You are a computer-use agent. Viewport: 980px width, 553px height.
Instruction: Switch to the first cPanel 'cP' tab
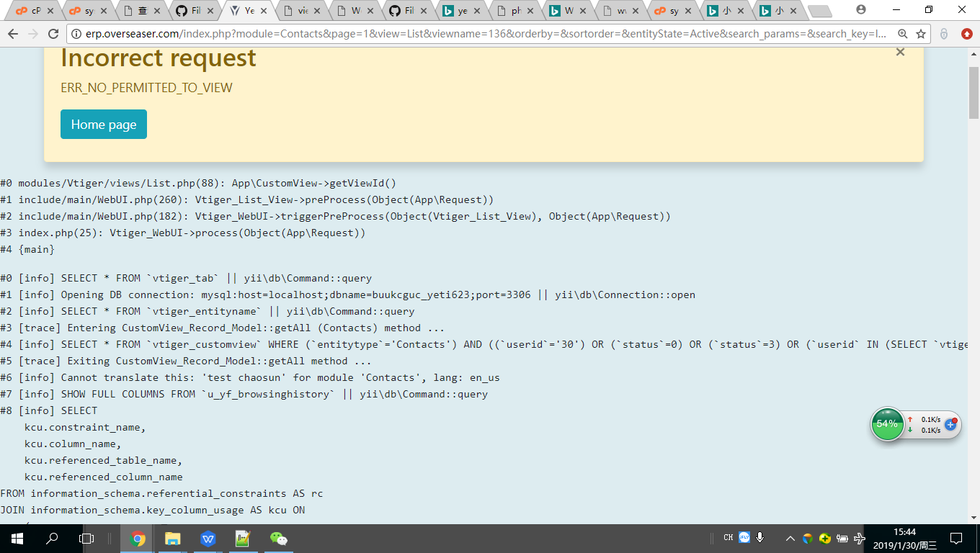32,11
